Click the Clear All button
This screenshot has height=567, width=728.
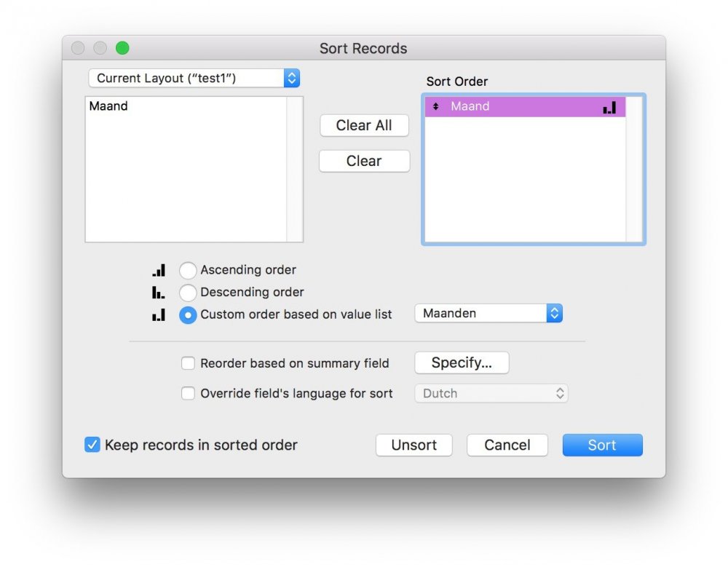pos(364,125)
